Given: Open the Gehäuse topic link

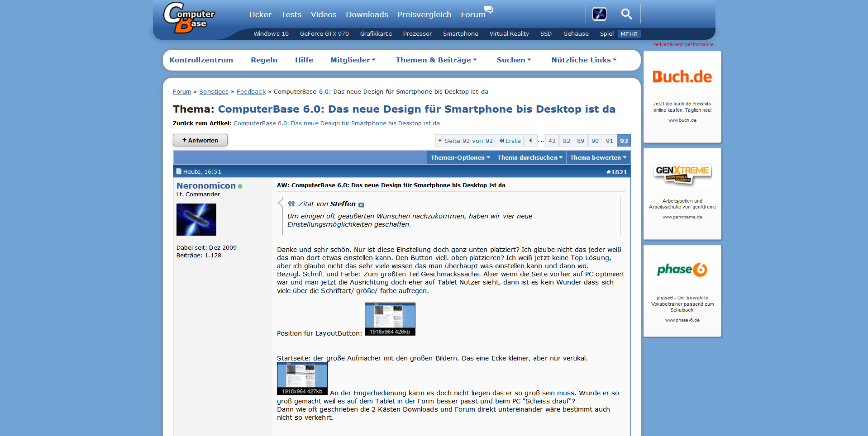Looking at the screenshot, I should coord(576,34).
